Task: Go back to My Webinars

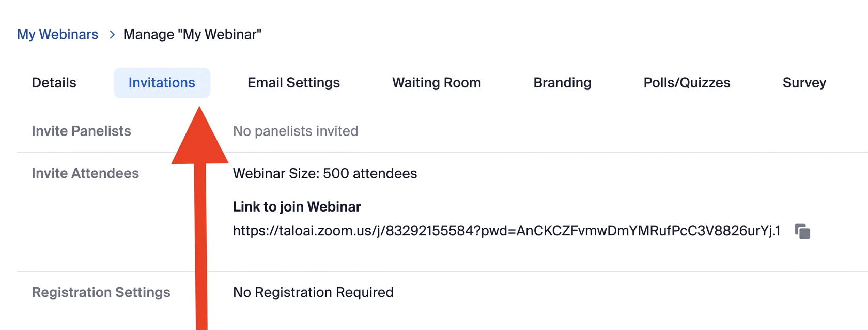Action: pos(57,35)
